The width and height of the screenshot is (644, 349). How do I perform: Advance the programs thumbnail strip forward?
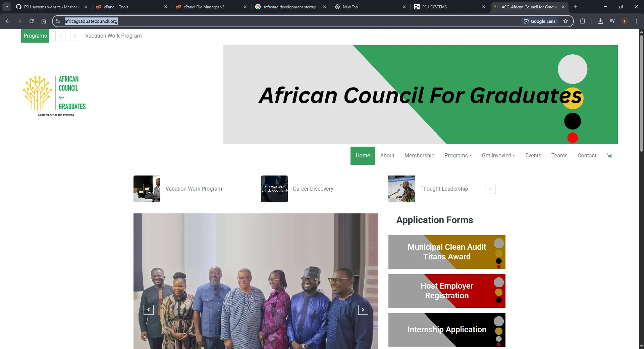coord(490,189)
